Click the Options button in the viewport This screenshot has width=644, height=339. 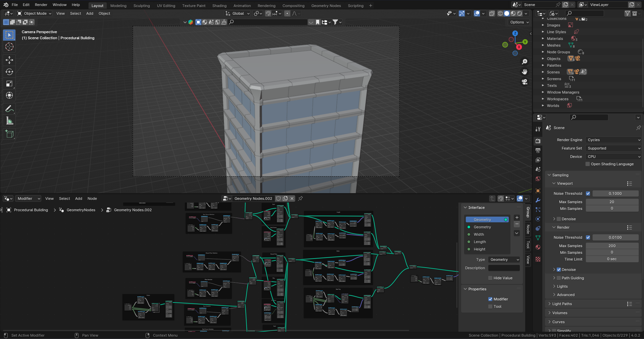pyautogui.click(x=518, y=22)
